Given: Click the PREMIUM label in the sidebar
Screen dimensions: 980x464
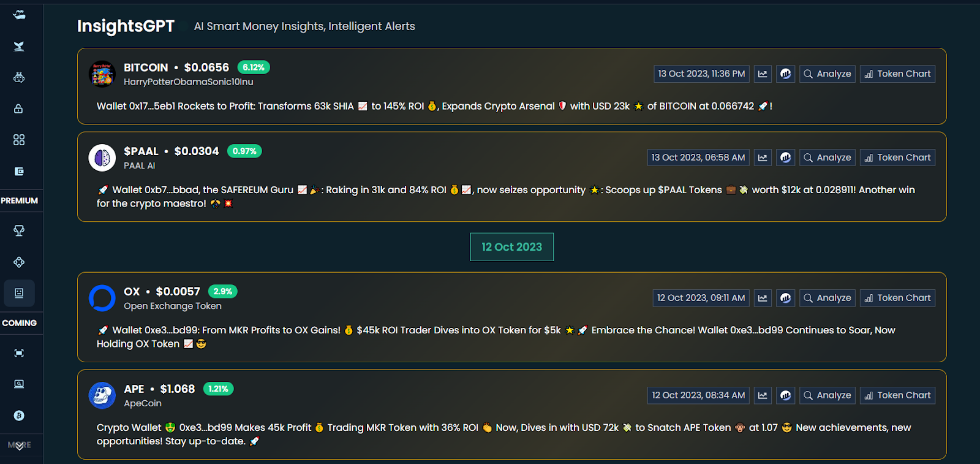Looking at the screenshot, I should click(x=19, y=200).
